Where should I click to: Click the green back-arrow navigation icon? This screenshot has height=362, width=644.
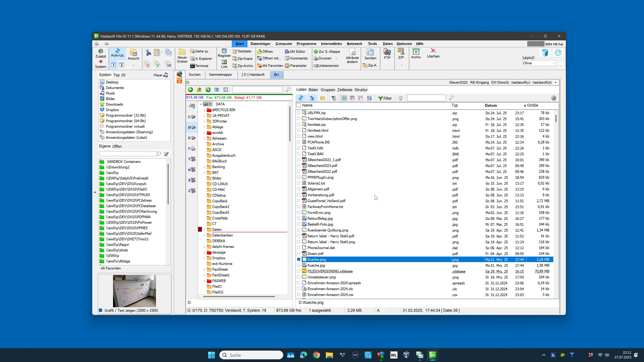pos(191,89)
